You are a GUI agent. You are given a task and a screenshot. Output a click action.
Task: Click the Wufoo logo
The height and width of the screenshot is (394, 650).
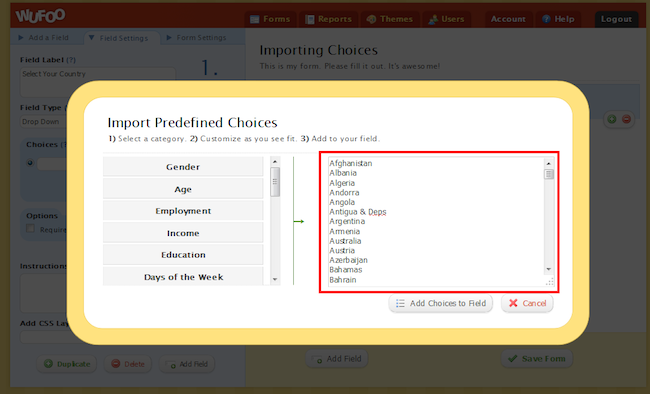click(40, 16)
